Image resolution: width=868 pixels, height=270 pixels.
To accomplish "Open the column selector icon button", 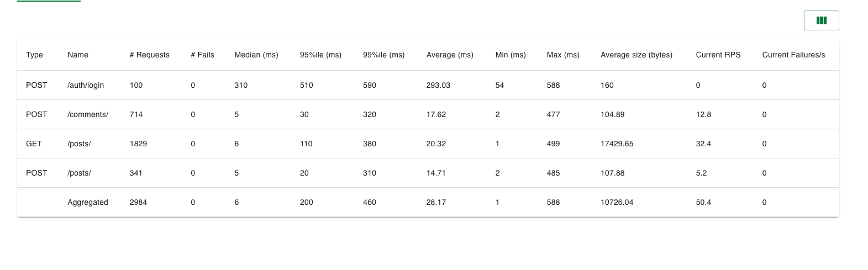I will 821,20.
